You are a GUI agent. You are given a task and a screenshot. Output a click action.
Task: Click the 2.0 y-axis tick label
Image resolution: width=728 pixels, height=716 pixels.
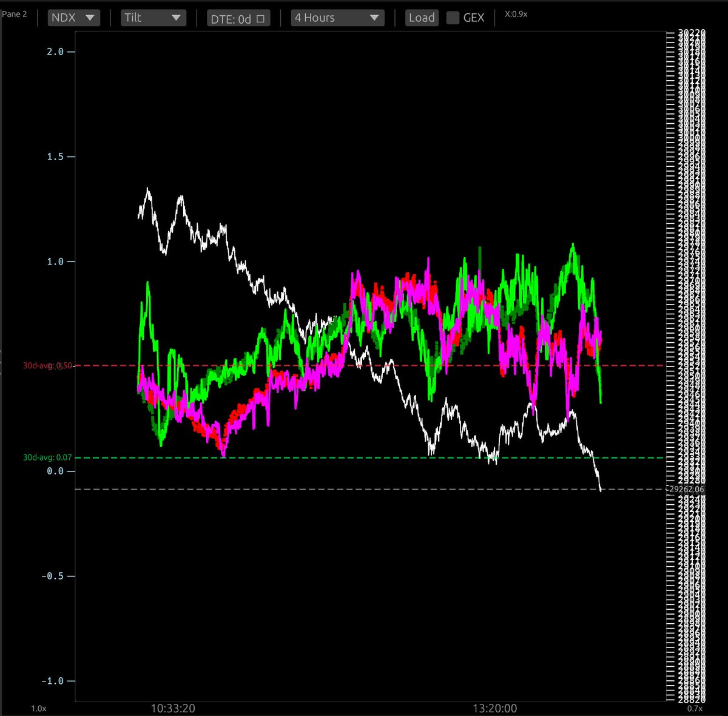(55, 52)
